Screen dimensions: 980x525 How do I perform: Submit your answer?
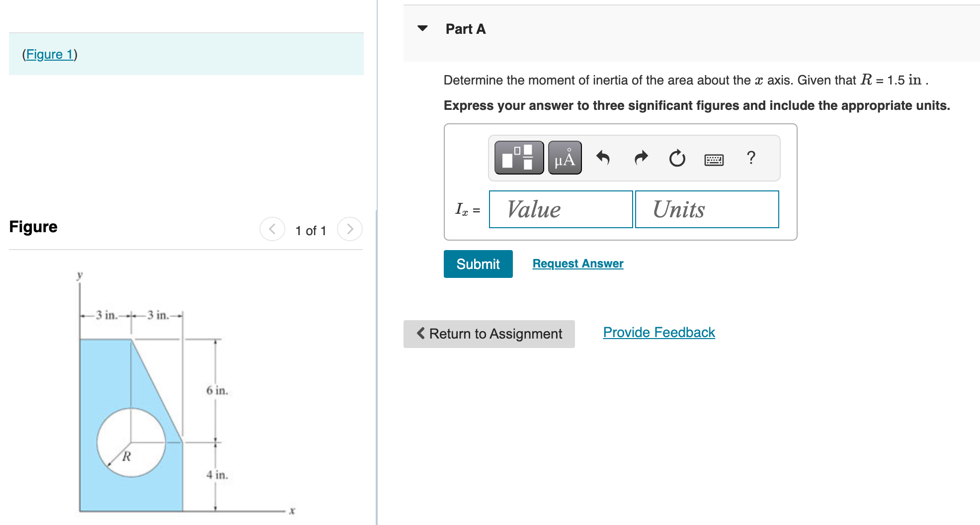(478, 264)
